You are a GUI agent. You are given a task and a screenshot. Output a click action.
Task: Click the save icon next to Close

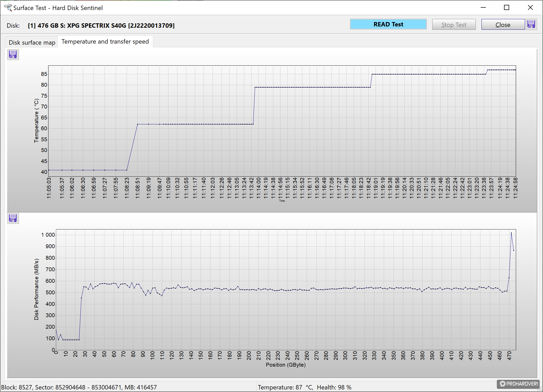[531, 24]
